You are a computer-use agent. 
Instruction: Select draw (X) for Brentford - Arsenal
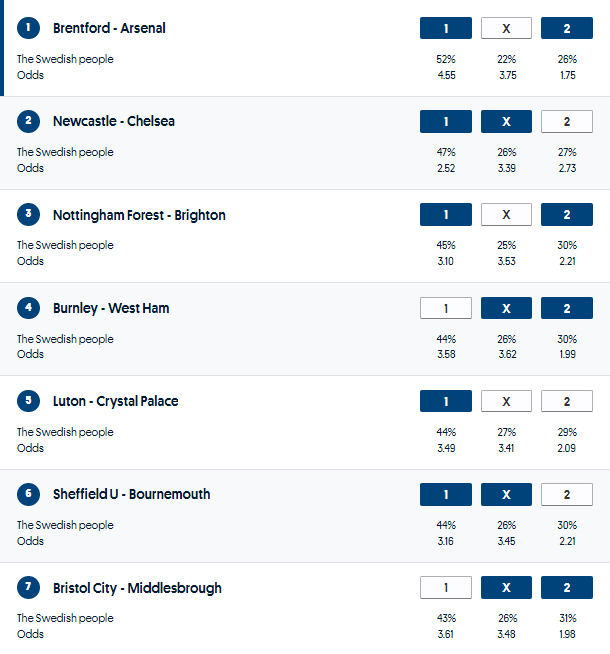506,28
